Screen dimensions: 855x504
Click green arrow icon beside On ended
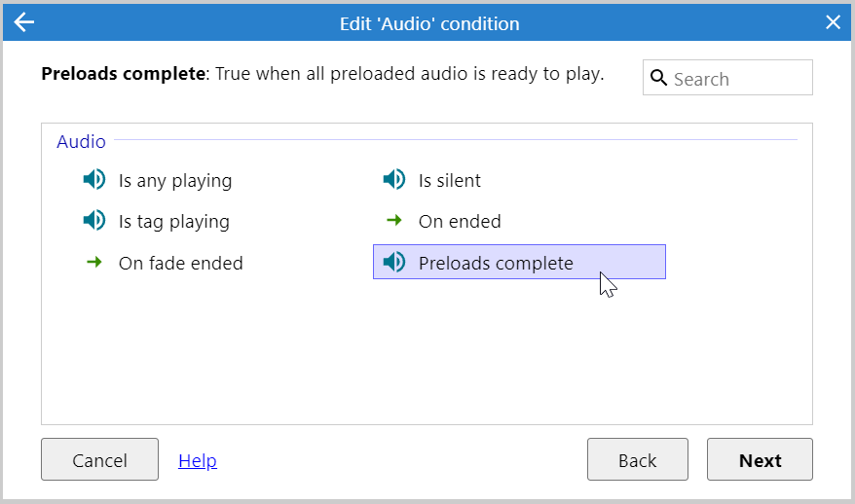point(394,220)
